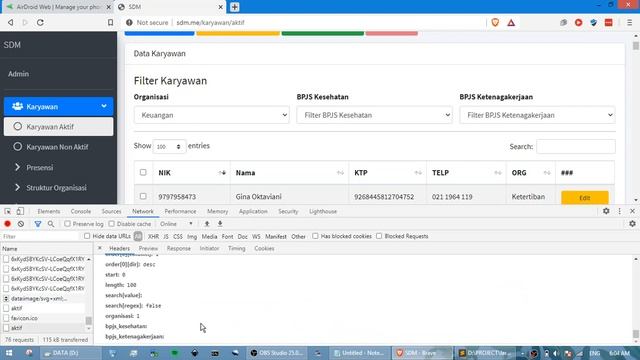The width and height of the screenshot is (640, 360).
Task: Switch to the AirDroid Web browser tab
Action: click(58, 7)
